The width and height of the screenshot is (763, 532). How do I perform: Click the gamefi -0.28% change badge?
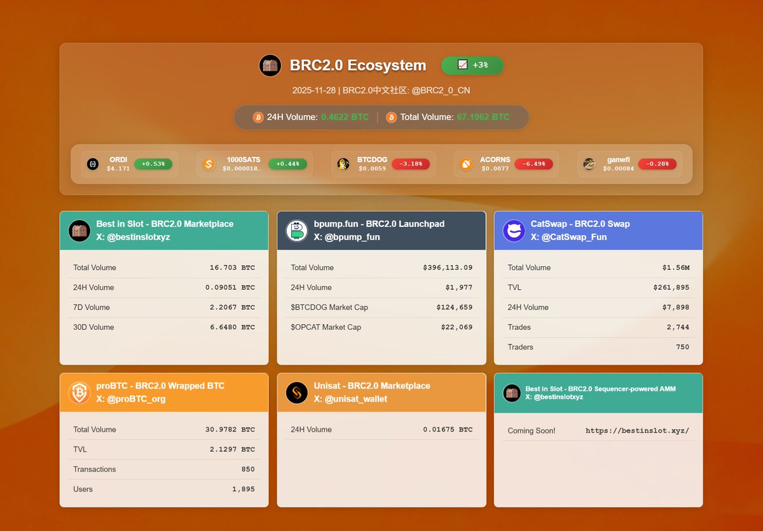pos(657,164)
